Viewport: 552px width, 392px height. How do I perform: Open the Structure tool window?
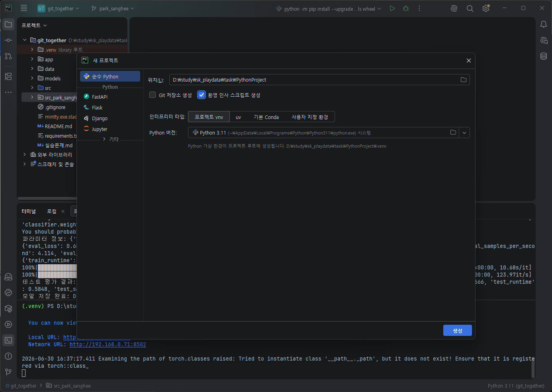coord(8,76)
